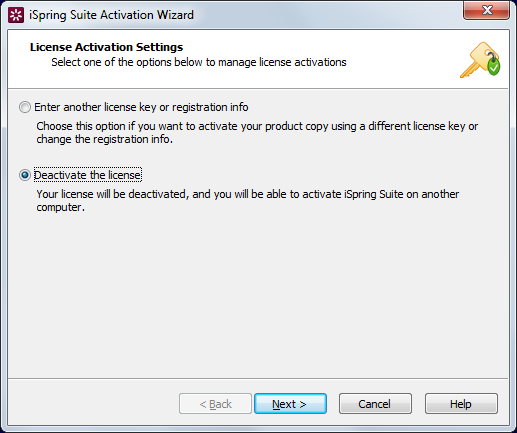Click the greyed-out Back button

215,404
